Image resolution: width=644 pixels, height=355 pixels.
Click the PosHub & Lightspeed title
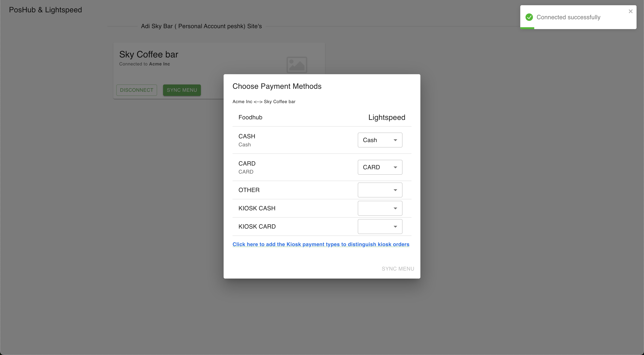tap(45, 10)
